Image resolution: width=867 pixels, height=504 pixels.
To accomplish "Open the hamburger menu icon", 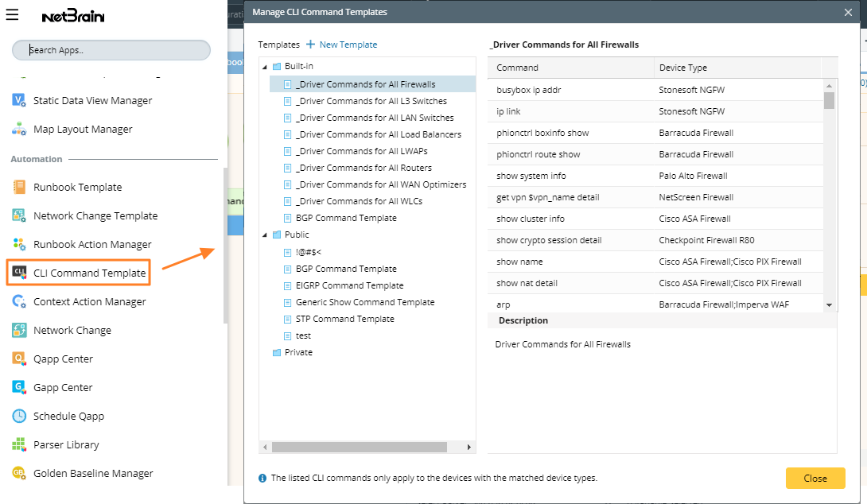I will [12, 15].
